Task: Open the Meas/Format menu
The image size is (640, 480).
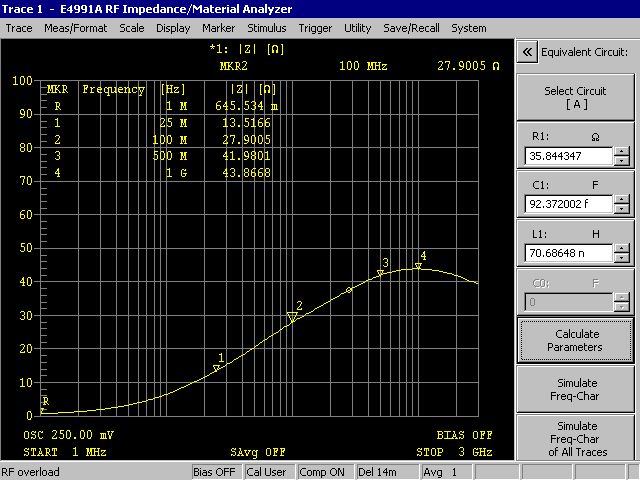Action: (x=76, y=29)
